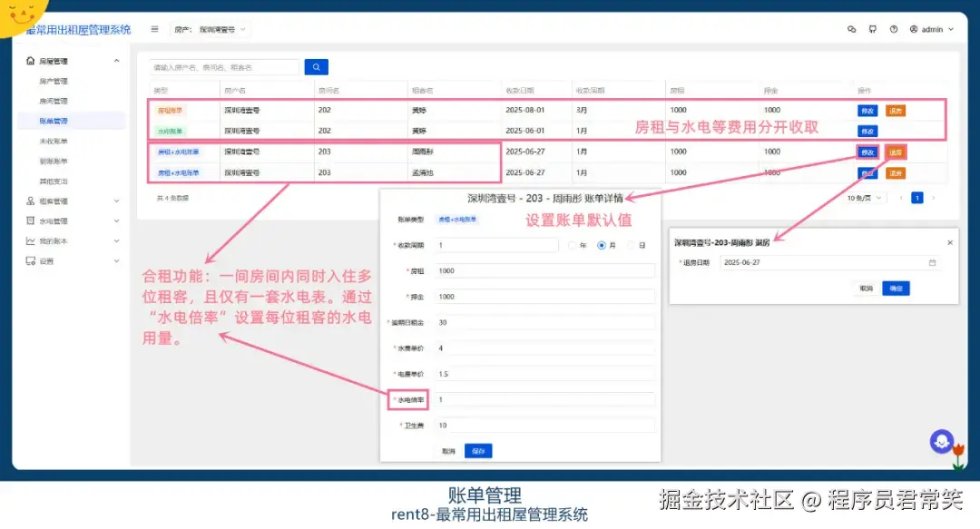The image size is (980, 529).
Task: Select the 月 radio button
Action: (602, 244)
